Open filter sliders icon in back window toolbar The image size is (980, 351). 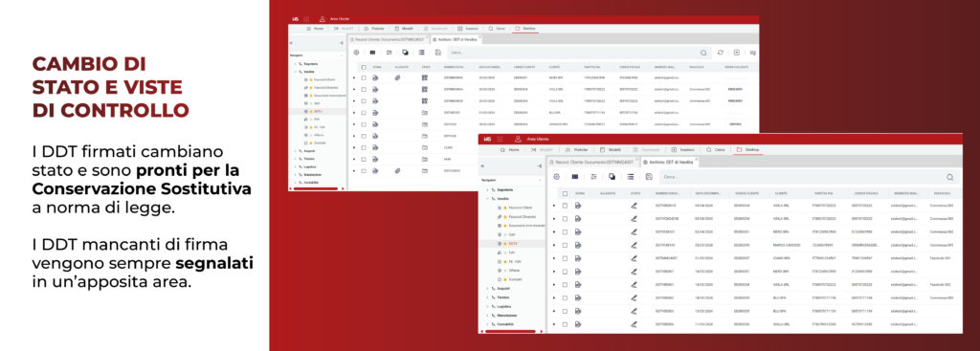pyautogui.click(x=389, y=54)
